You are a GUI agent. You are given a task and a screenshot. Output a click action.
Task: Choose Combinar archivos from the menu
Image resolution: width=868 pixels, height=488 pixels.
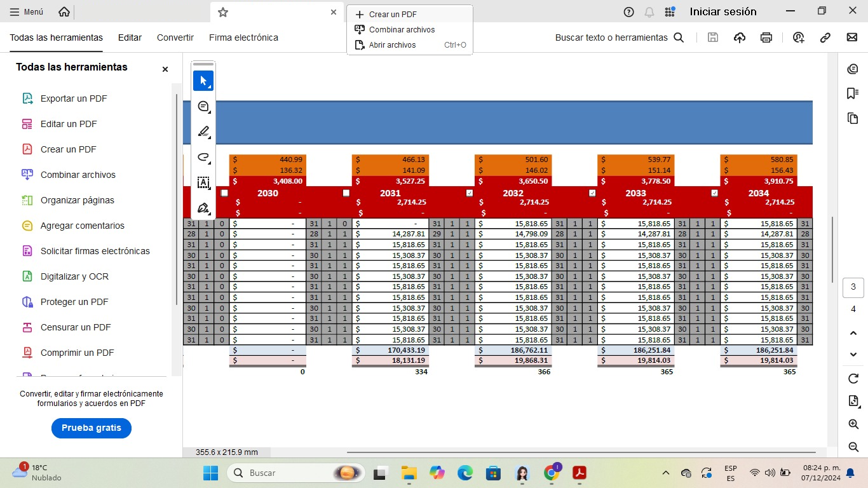pyautogui.click(x=402, y=30)
